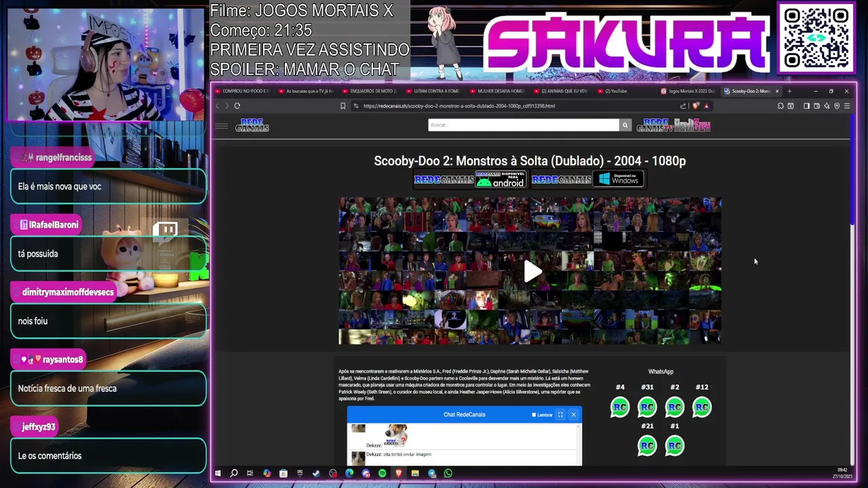Open Task View on taskbar
The image size is (868, 488).
[250, 473]
